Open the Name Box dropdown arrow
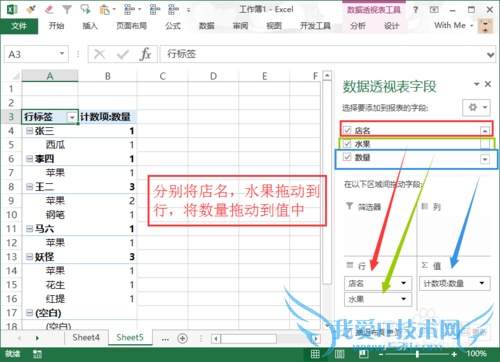 (62, 54)
